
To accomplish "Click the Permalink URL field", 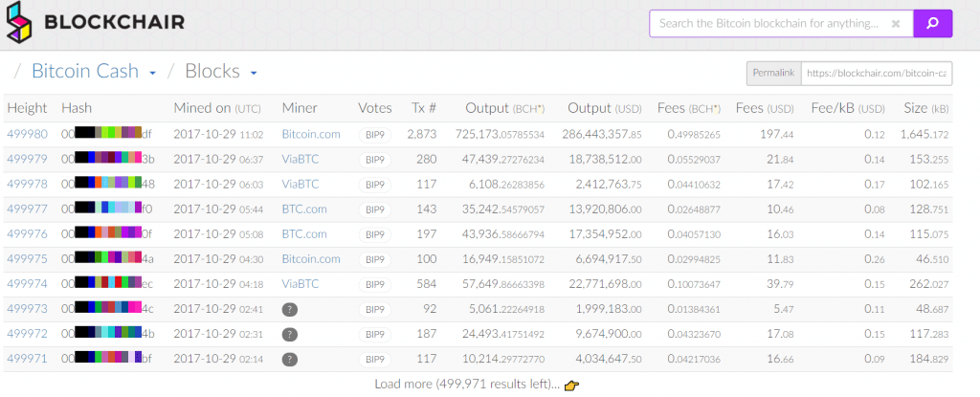I will pos(877,73).
